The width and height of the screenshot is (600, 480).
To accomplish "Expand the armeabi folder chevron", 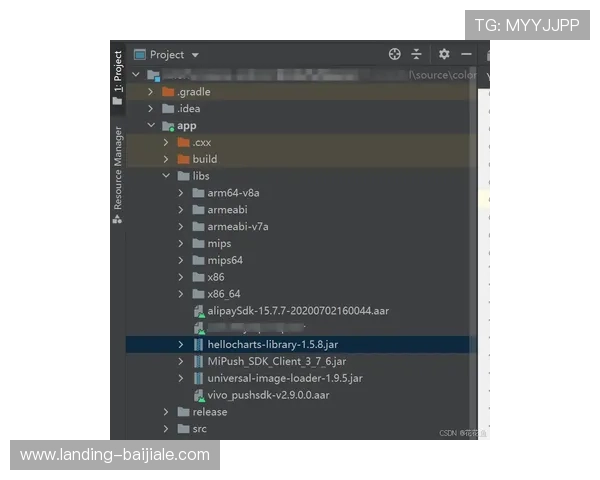I will tap(181, 210).
